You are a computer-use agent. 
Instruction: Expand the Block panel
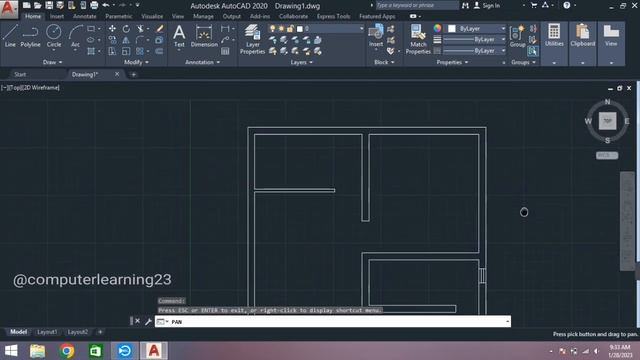click(384, 62)
